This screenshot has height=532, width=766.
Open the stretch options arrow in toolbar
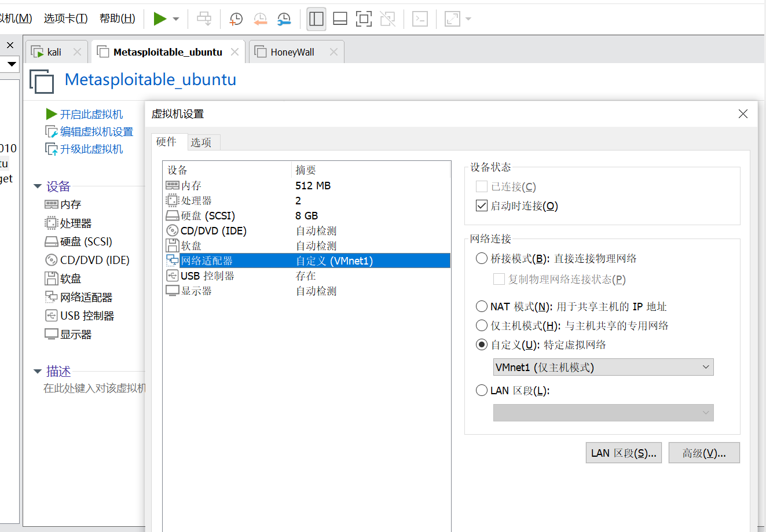point(468,19)
